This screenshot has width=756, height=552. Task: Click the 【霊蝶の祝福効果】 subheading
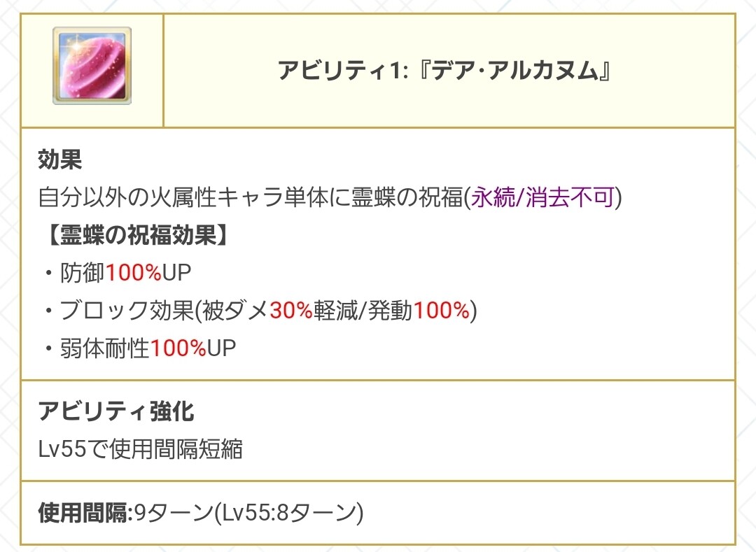coord(134,236)
